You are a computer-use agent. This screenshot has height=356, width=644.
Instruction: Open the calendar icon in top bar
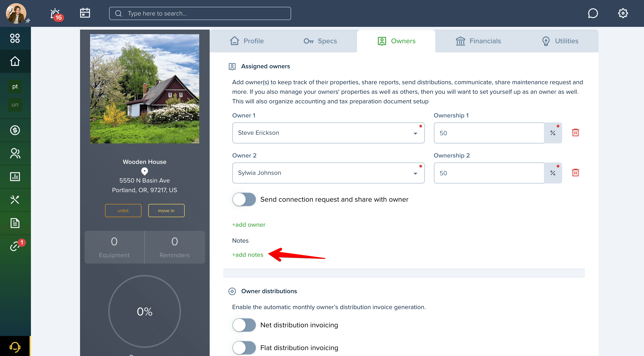click(x=85, y=13)
